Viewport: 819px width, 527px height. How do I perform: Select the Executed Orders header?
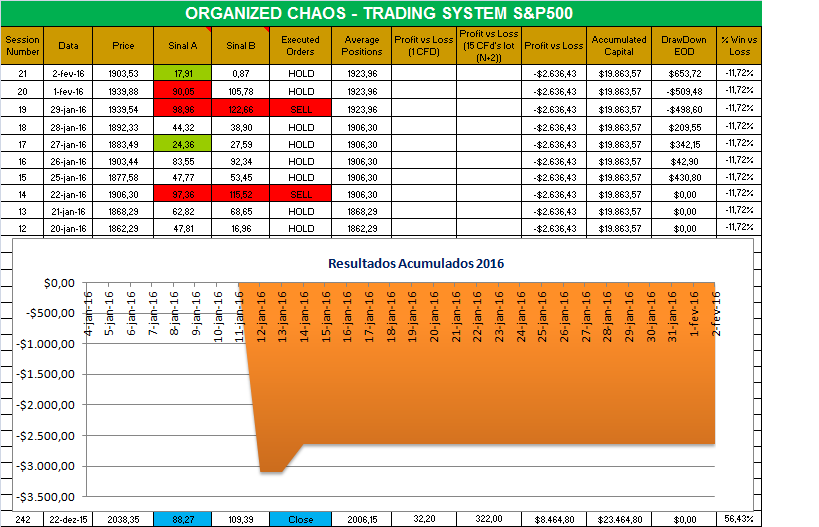pyautogui.click(x=300, y=45)
